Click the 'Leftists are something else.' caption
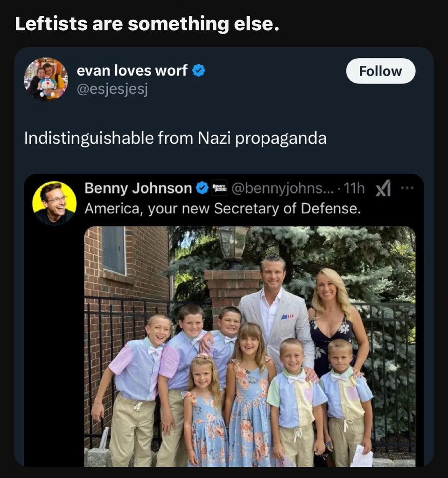The width and height of the screenshot is (448, 478). (x=147, y=24)
